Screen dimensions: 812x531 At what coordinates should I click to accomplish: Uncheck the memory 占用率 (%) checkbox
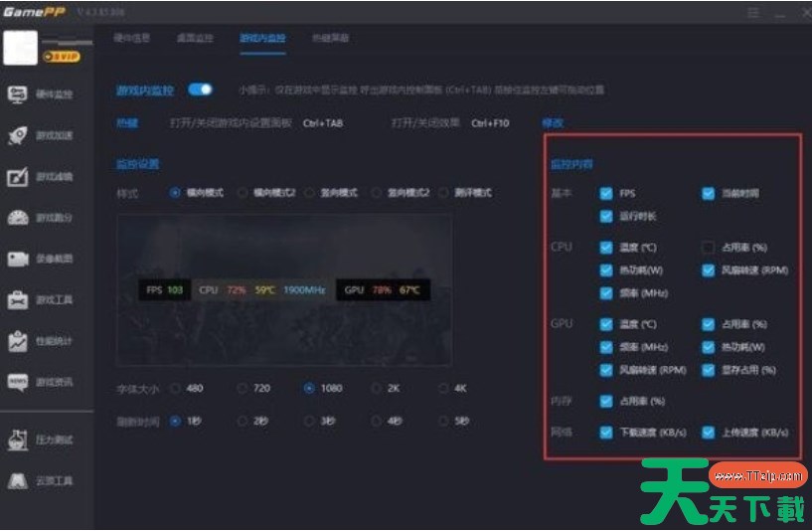tap(606, 401)
